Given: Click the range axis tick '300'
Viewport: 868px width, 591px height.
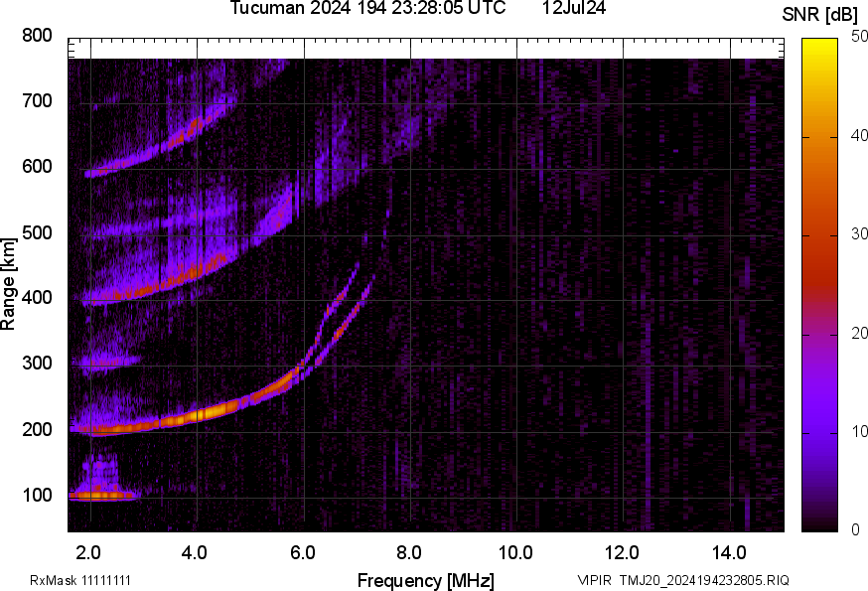Looking at the screenshot, I should tap(37, 364).
